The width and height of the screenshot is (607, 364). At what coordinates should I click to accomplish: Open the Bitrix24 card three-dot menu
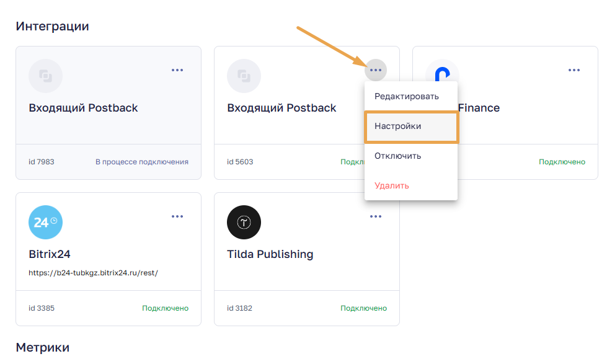(x=177, y=216)
